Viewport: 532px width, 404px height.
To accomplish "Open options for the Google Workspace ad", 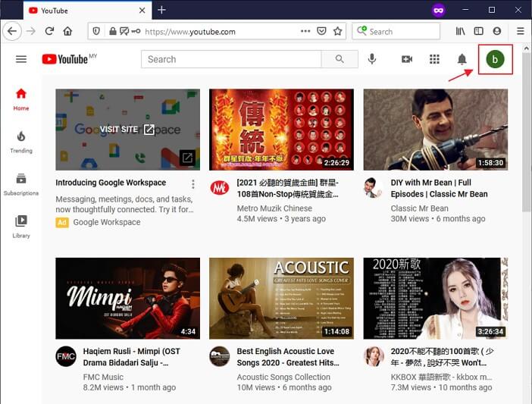I will [193, 184].
